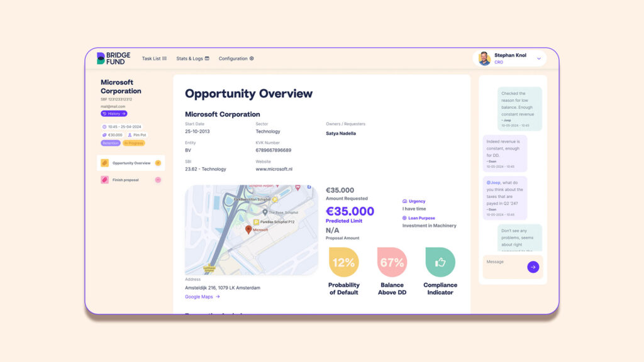Click the 'Checked the reason for low balance' message

click(x=519, y=109)
